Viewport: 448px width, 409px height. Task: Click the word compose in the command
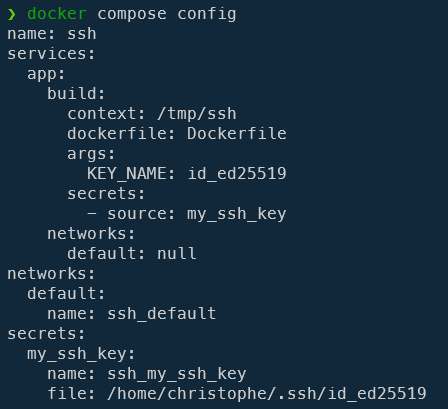132,15
